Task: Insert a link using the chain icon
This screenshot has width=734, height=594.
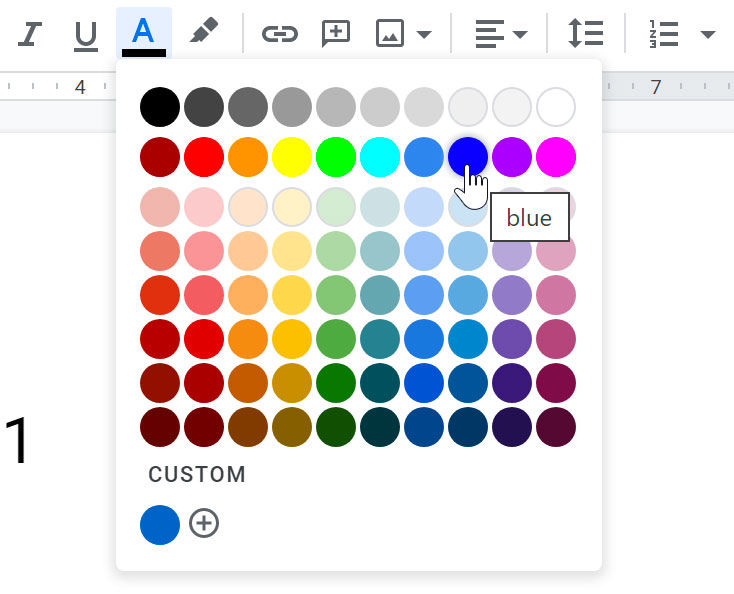Action: [x=280, y=34]
